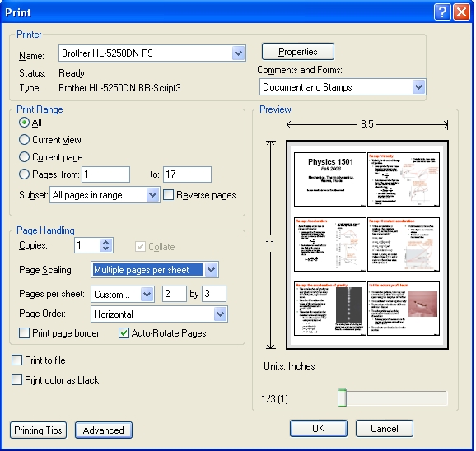Increase copies with the up arrow
This screenshot has width=476, height=451.
click(105, 242)
